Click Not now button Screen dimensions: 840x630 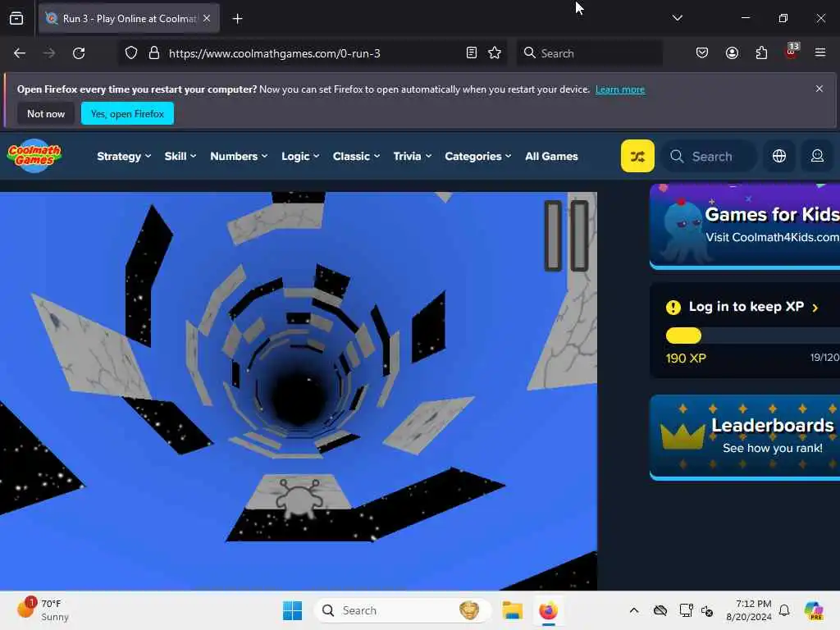point(46,113)
